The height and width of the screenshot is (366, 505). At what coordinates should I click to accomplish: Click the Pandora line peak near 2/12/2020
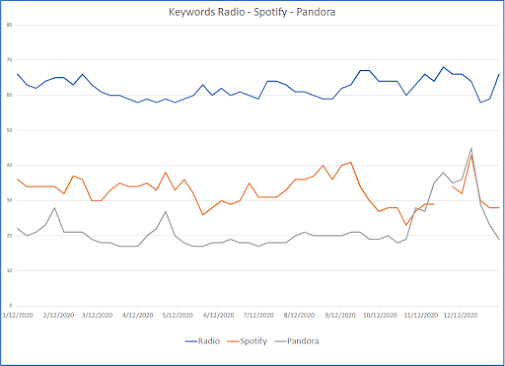54,208
